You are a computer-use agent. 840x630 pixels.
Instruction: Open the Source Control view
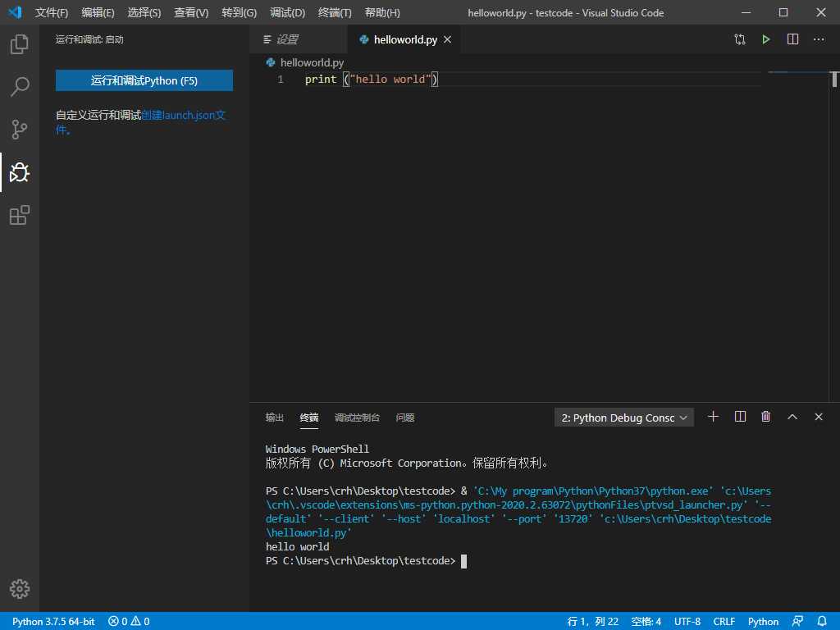click(x=20, y=129)
